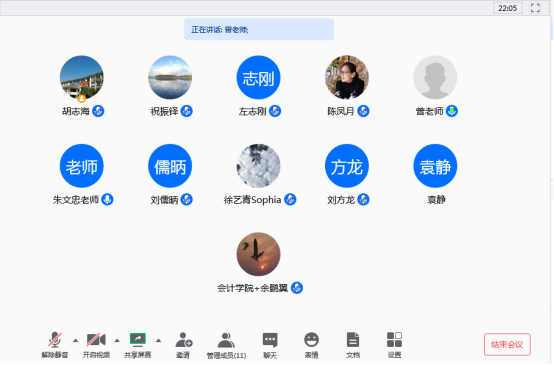Turn on video with the camera icon
Image resolution: width=554 pixels, height=365 pixels.
click(96, 340)
